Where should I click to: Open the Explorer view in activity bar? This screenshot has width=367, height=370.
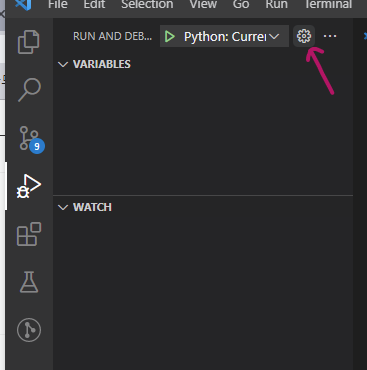(x=29, y=42)
